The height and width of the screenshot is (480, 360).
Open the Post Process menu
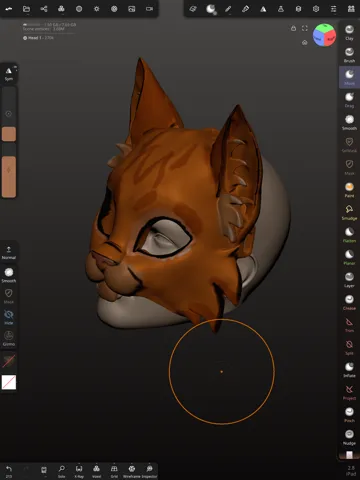pyautogui.click(x=114, y=9)
